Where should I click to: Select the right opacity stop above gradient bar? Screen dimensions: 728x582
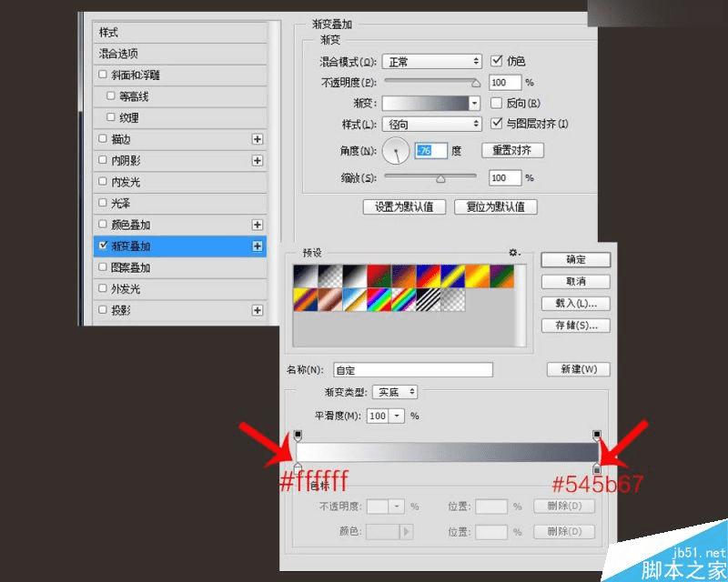[x=597, y=436]
